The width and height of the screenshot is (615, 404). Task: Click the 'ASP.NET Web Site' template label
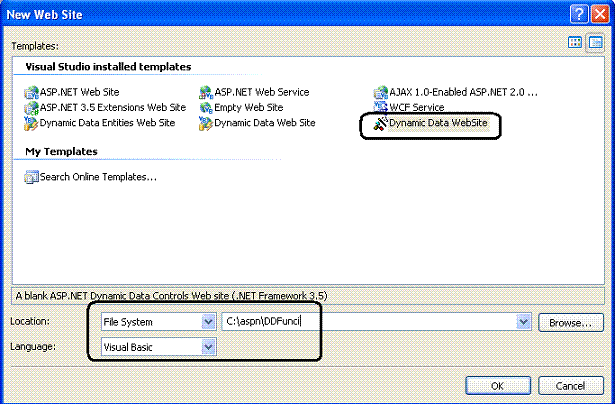[80, 93]
